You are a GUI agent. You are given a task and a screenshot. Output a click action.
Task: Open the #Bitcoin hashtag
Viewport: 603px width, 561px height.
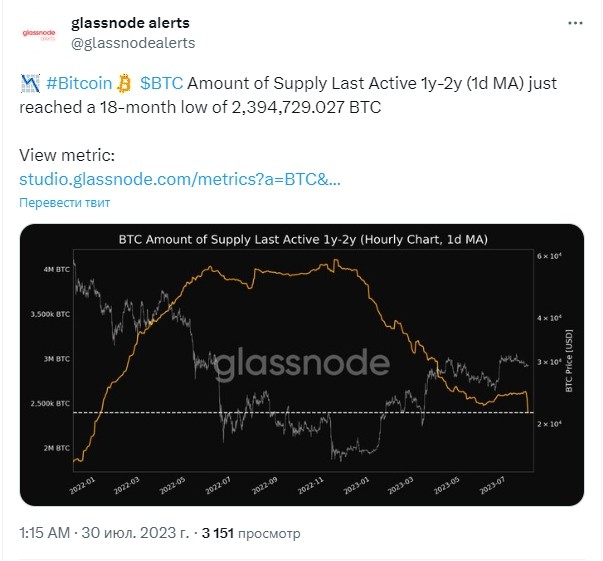(79, 83)
